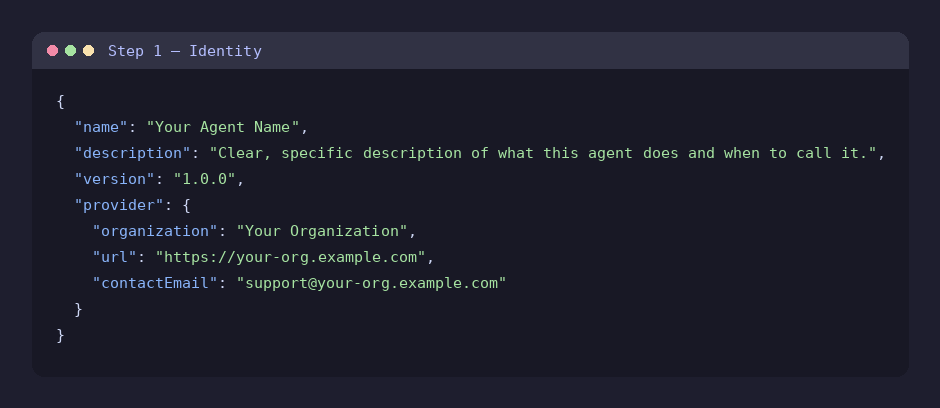The width and height of the screenshot is (940, 408).
Task: Select the "Your Agent Name" value
Action: [x=222, y=127]
